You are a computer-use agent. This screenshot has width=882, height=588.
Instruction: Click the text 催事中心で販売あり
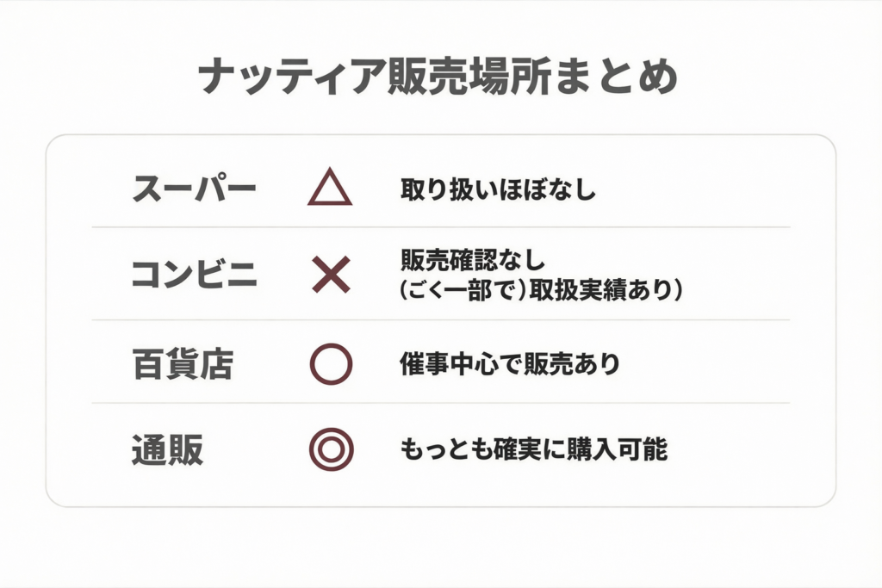pos(510,364)
